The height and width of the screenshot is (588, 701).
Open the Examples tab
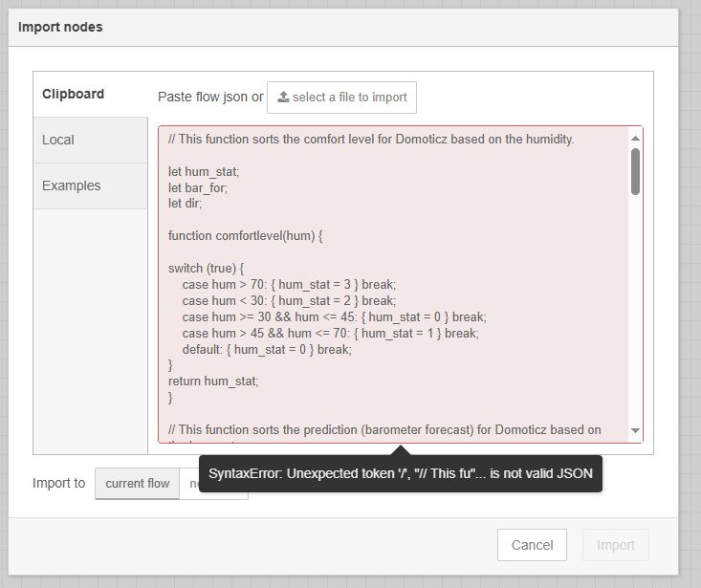(x=90, y=185)
